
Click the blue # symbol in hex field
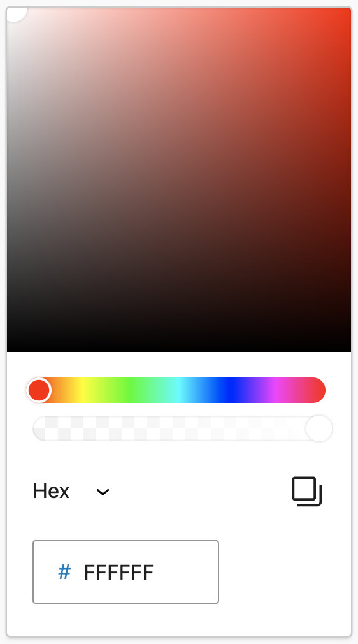(64, 572)
